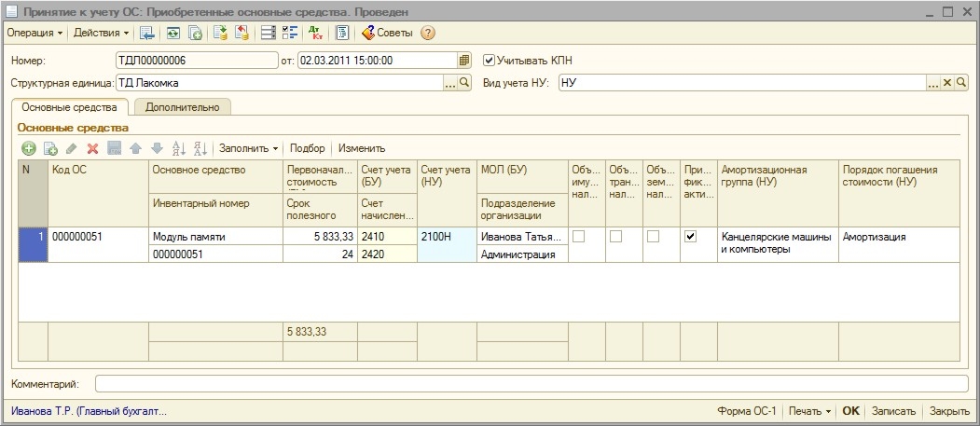Uncheck the fixed asset checkbox in row 1
Image resolution: width=980 pixels, height=426 pixels.
[690, 237]
